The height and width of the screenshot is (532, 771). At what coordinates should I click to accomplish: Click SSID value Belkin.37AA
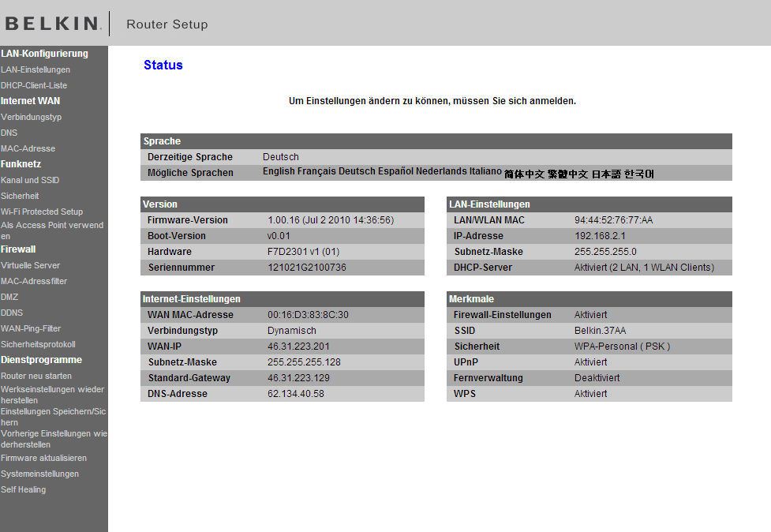tap(600, 331)
